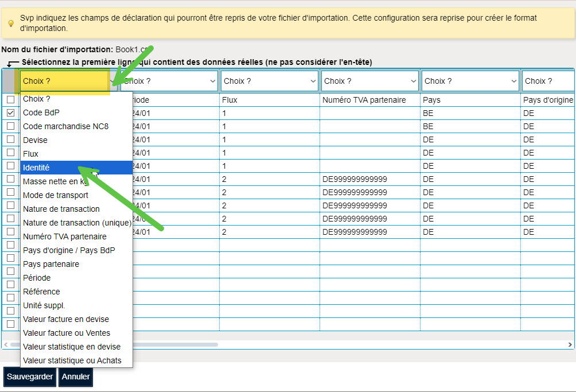The width and height of the screenshot is (576, 392).
Task: Click the Annuler button
Action: click(x=76, y=377)
